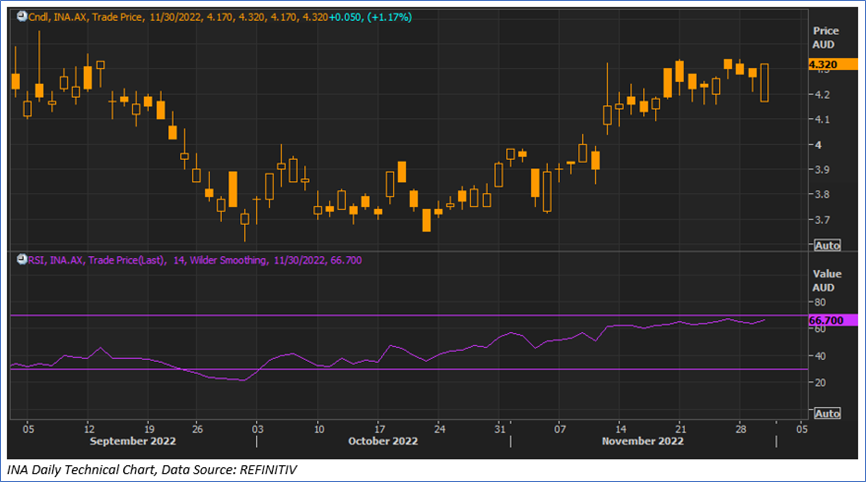Click the 3.9 price axis label
Screen dimensions: 866x482
[x=822, y=170]
